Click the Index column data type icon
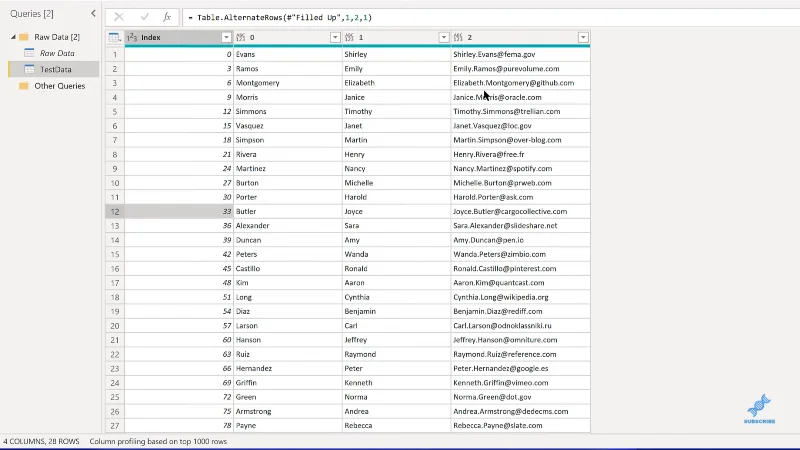Viewport: 800px width, 450px height. click(x=132, y=37)
